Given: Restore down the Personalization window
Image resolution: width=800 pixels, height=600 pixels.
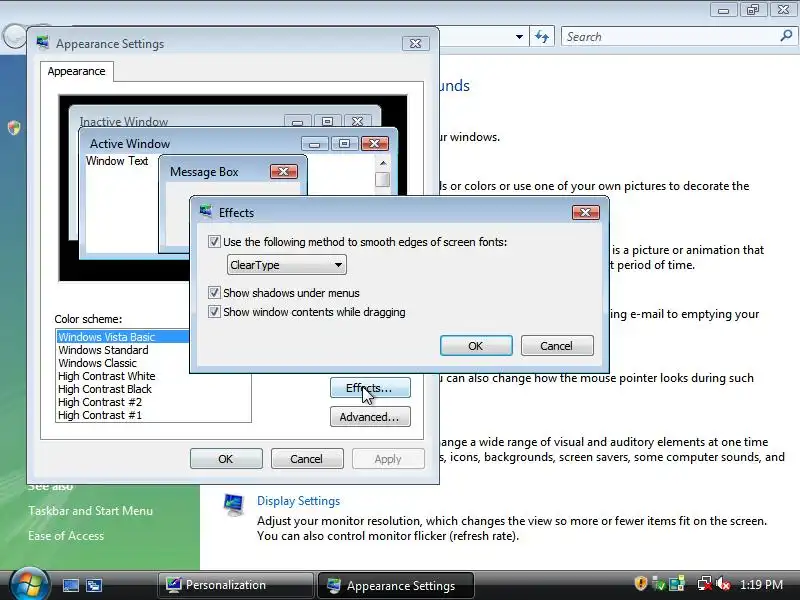Looking at the screenshot, I should 753,10.
